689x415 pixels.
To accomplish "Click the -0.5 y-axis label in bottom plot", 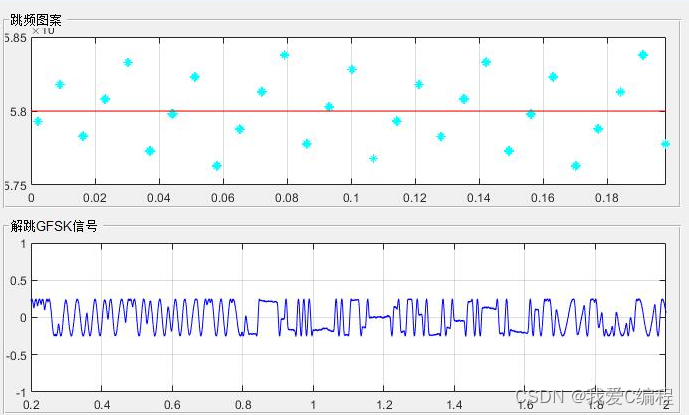I will (x=17, y=354).
